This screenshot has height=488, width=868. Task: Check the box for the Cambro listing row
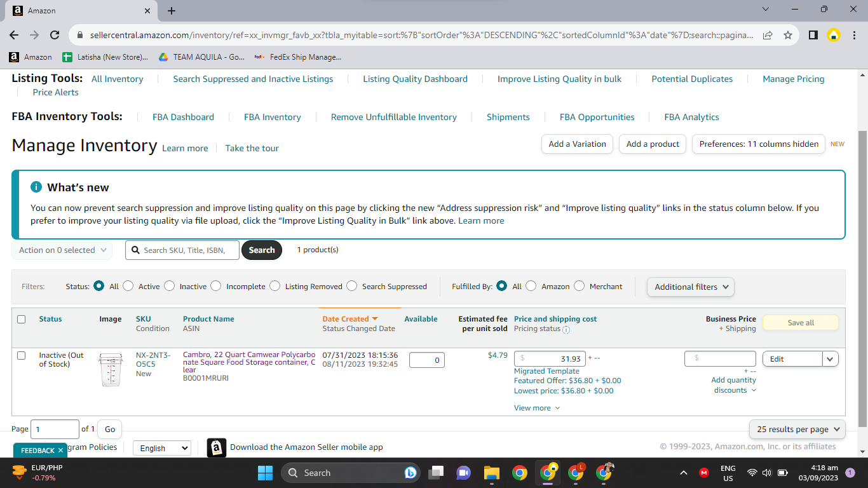pos(22,355)
